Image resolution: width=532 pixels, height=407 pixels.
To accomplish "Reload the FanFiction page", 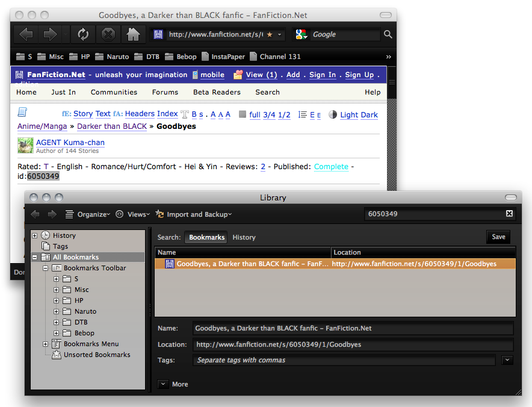I will coord(83,34).
